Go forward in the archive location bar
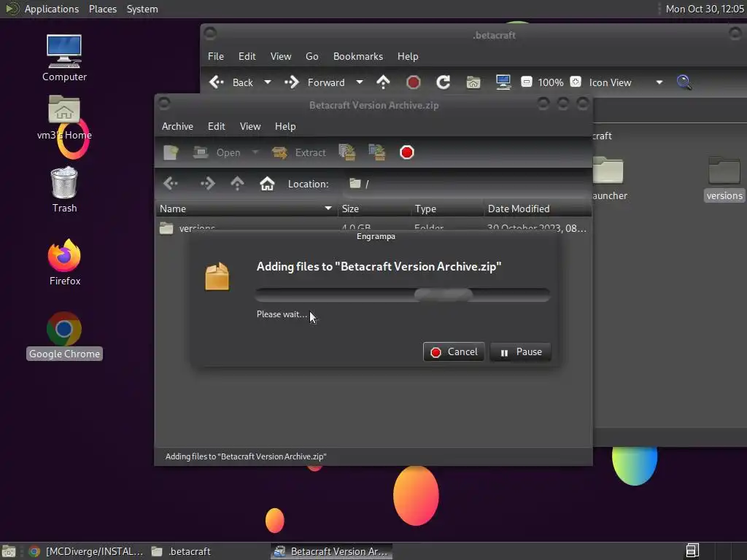The height and width of the screenshot is (560, 747). click(x=207, y=183)
